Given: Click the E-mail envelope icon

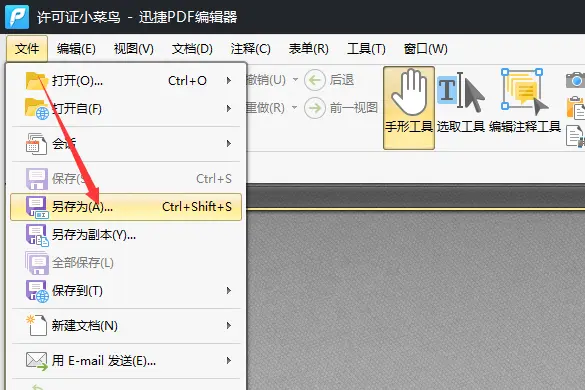Looking at the screenshot, I should pyautogui.click(x=37, y=361).
